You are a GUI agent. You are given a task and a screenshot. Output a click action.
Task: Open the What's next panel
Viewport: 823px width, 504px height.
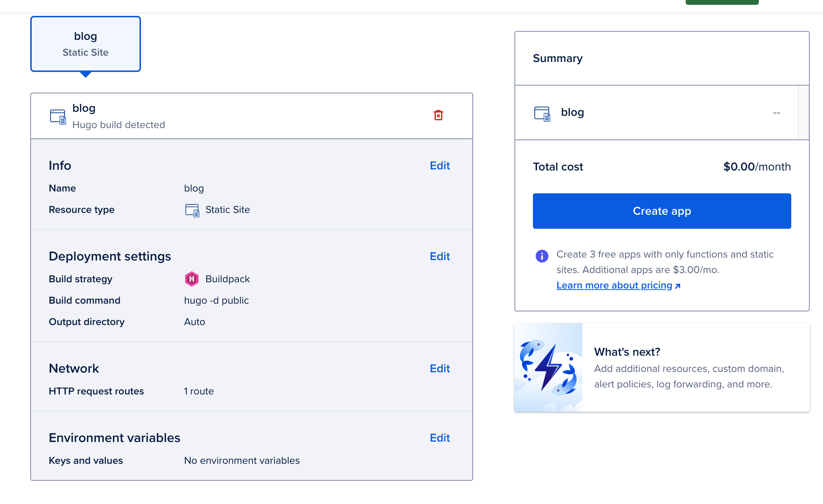(x=661, y=367)
